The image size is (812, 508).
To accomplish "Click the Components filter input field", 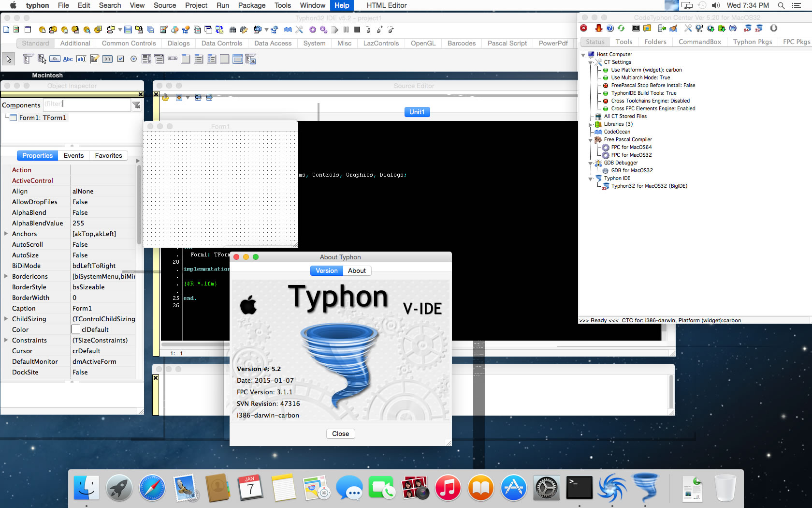I will tap(87, 105).
